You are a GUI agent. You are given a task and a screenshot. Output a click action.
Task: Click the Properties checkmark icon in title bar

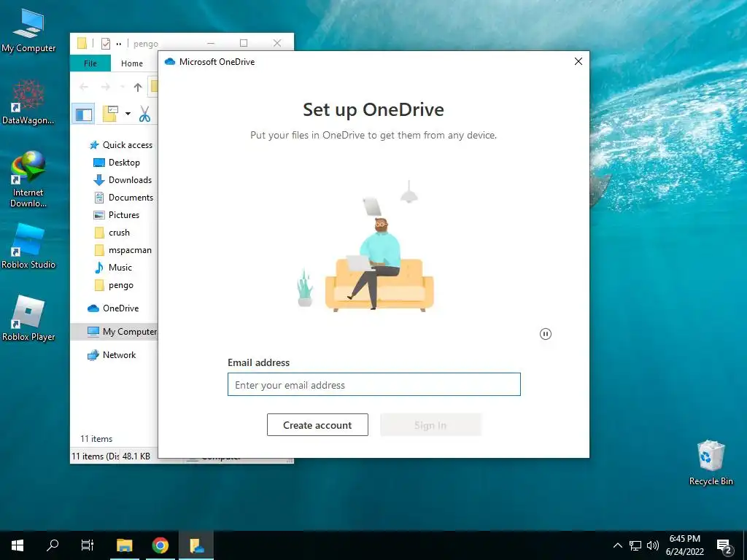pyautogui.click(x=106, y=44)
